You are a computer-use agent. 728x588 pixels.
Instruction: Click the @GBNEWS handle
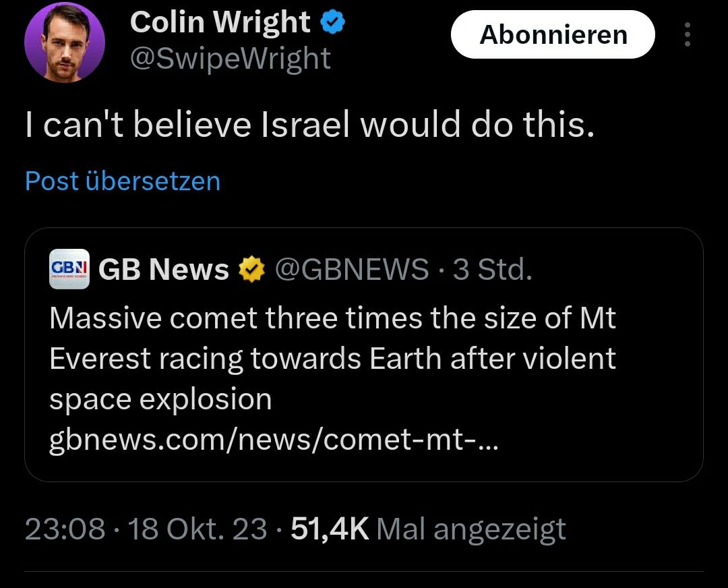pos(352,270)
